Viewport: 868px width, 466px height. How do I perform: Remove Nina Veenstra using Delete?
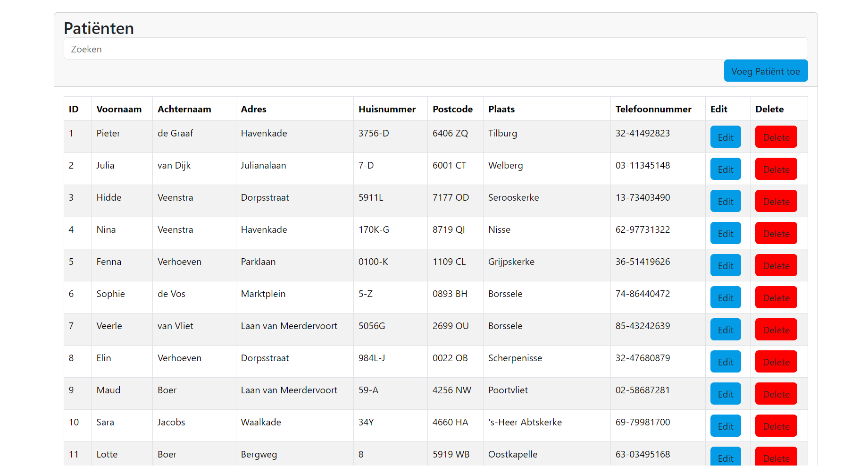coord(776,233)
